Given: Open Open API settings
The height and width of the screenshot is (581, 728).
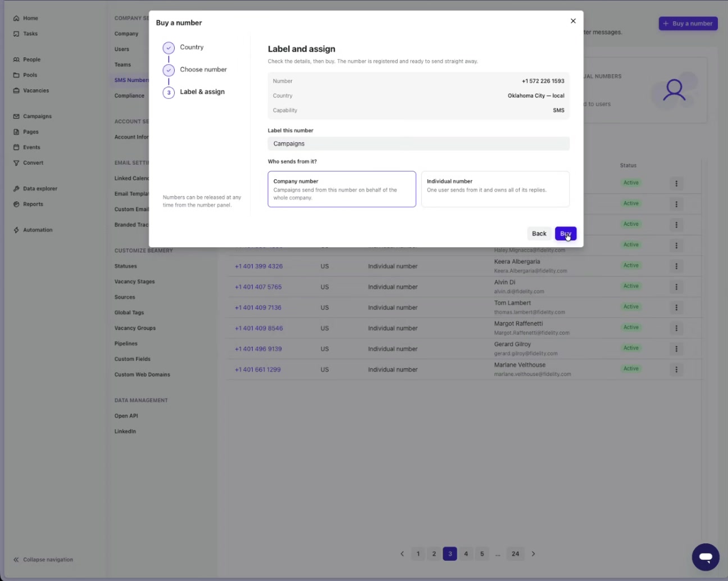Looking at the screenshot, I should click(126, 416).
